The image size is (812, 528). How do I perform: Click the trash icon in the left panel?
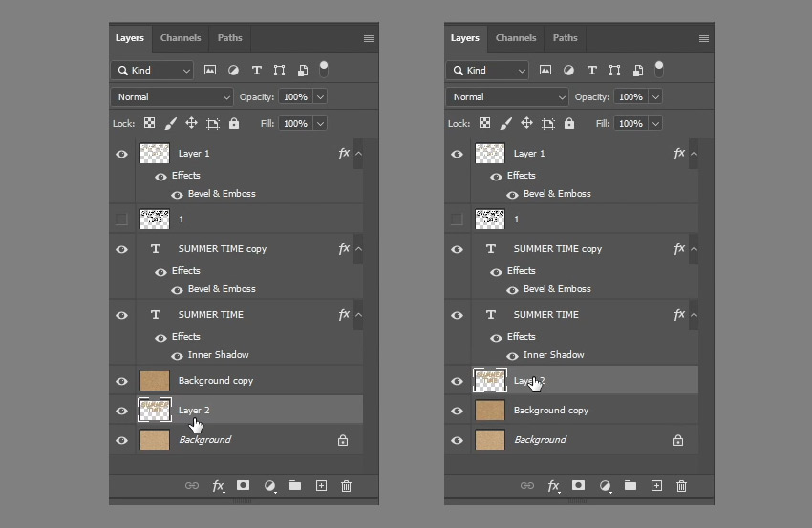point(346,486)
